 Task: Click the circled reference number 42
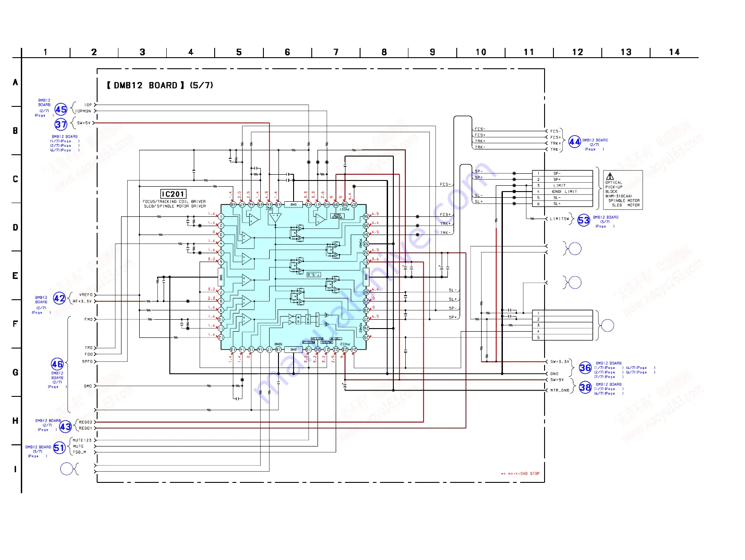[59, 298]
